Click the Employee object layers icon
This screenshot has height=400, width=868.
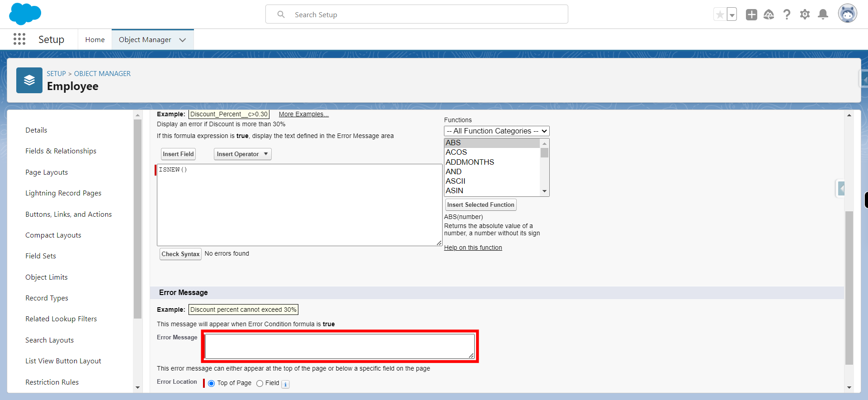[x=29, y=80]
